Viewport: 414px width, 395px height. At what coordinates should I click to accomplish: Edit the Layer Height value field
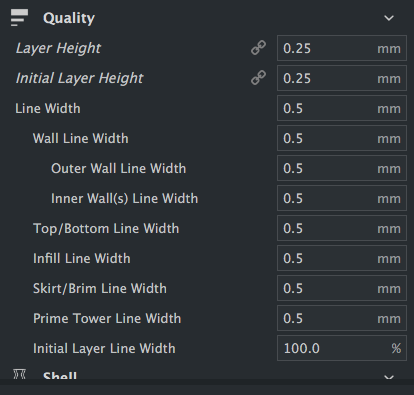click(x=342, y=48)
